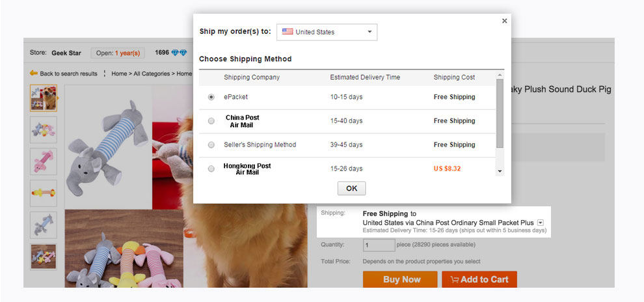Click the back arrow to search results

[x=33, y=74]
